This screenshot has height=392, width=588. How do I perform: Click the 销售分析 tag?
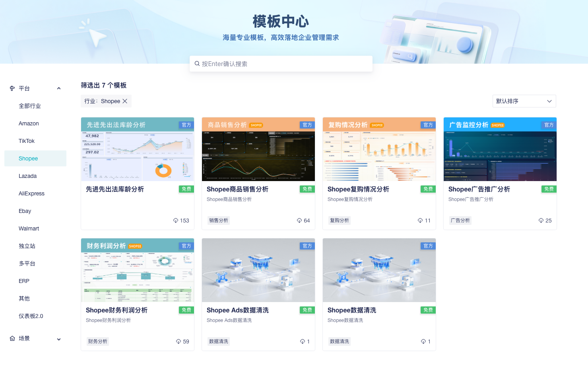click(x=219, y=220)
